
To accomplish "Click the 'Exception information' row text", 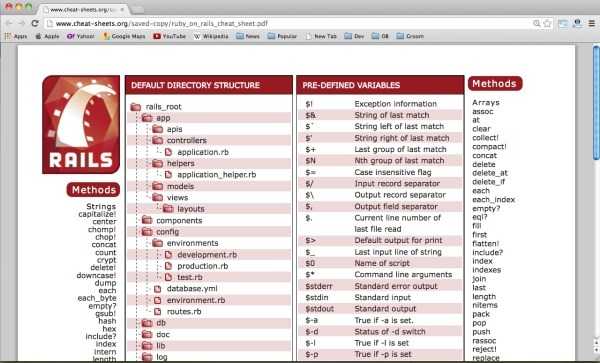I will click(x=395, y=104).
